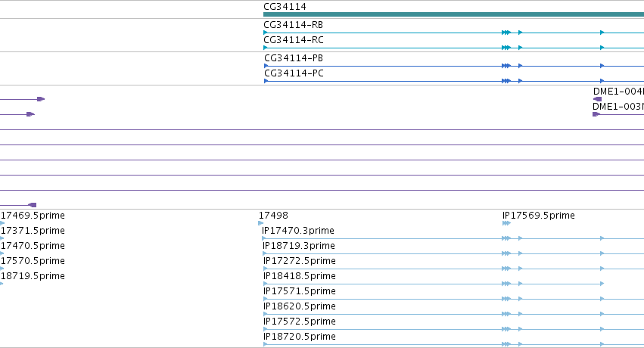The width and height of the screenshot is (644, 348).
Task: Click the CG34114-RB transcript label
Action: click(x=294, y=25)
